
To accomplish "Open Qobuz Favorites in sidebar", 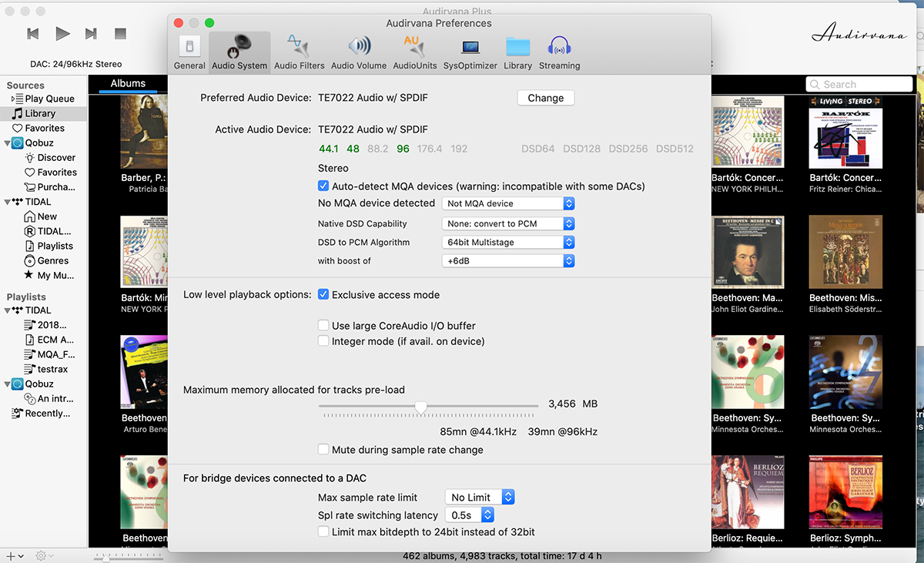I will pos(51,173).
